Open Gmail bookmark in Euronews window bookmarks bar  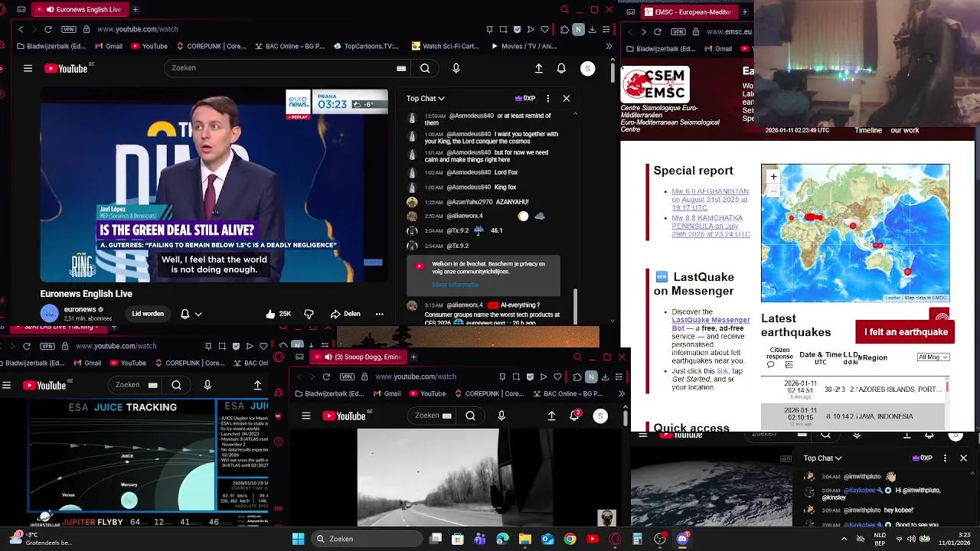(x=108, y=46)
